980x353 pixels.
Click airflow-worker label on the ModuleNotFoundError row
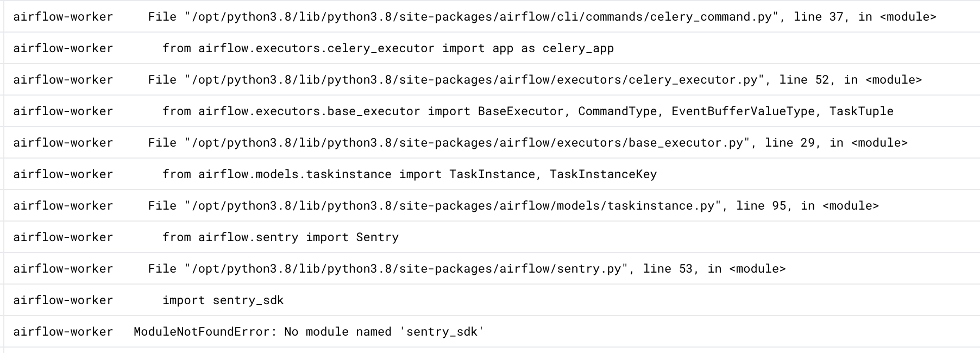(63, 332)
